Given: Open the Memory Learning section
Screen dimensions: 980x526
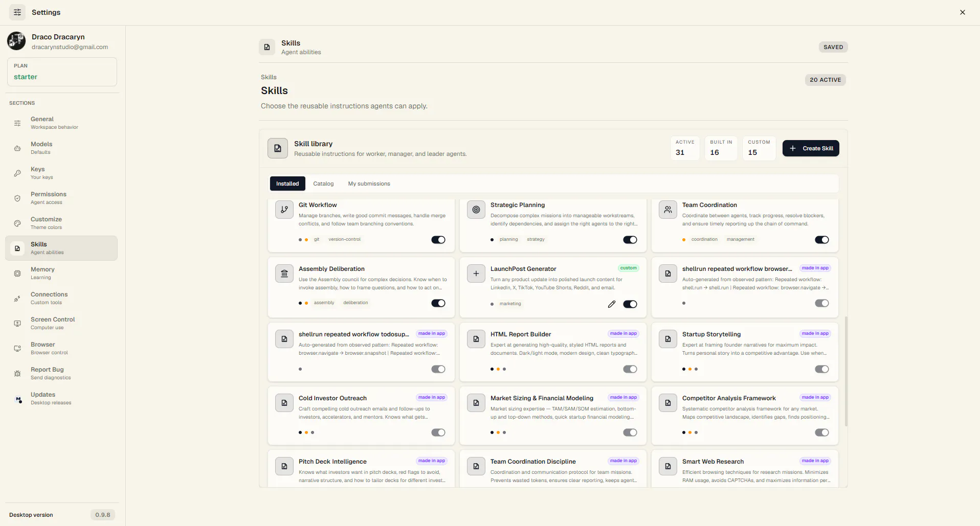Looking at the screenshot, I should 61,273.
